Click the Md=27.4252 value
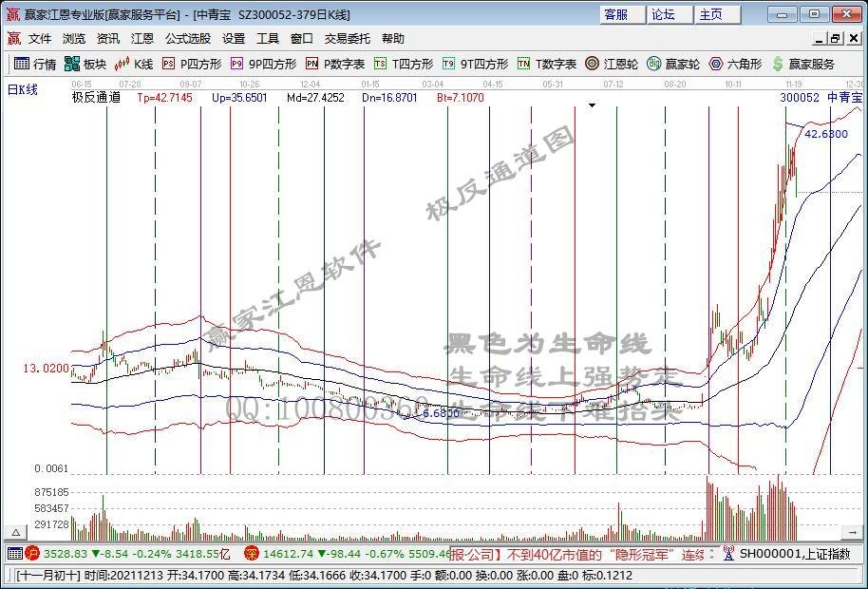This screenshot has width=868, height=589. click(x=315, y=98)
